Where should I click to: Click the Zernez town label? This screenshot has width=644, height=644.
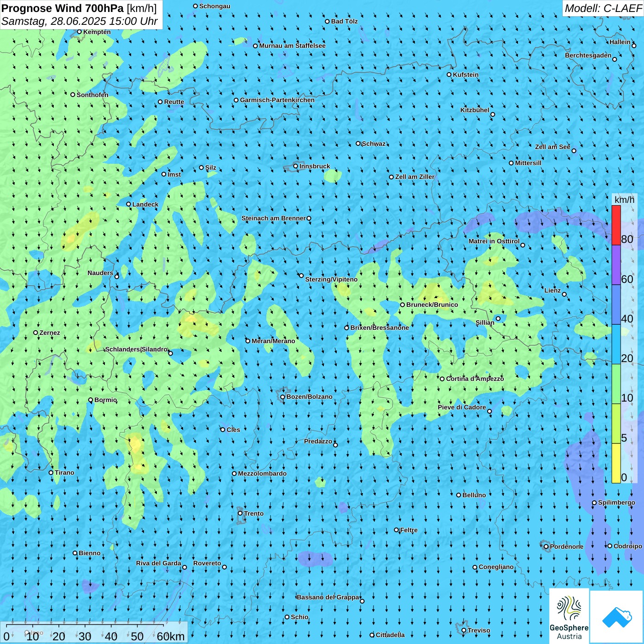50,333
